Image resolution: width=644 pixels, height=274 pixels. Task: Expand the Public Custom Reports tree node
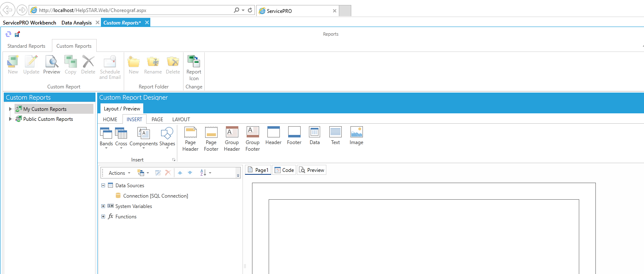(x=10, y=119)
